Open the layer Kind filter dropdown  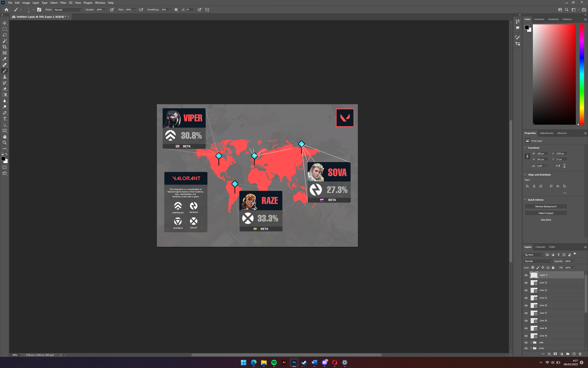(x=534, y=255)
